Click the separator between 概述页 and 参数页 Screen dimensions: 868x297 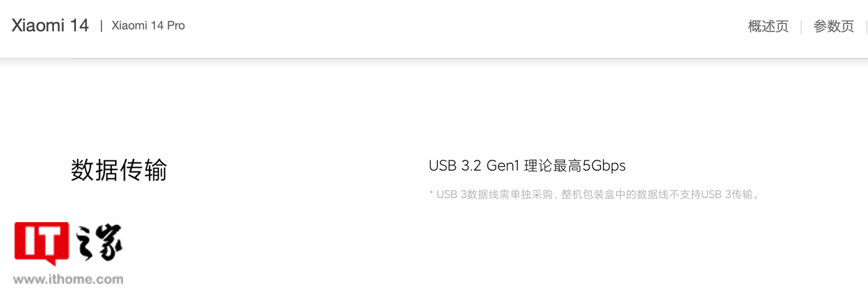point(801,27)
